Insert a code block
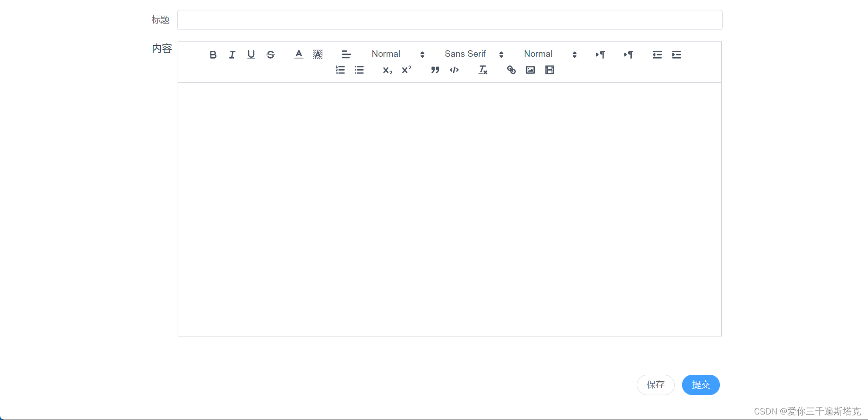This screenshot has width=868, height=420. 454,70
